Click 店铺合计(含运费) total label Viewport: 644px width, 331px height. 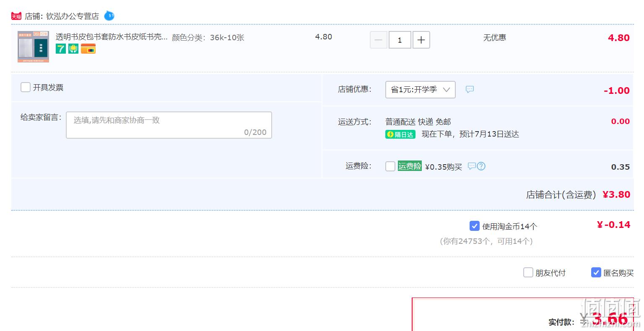click(x=561, y=195)
